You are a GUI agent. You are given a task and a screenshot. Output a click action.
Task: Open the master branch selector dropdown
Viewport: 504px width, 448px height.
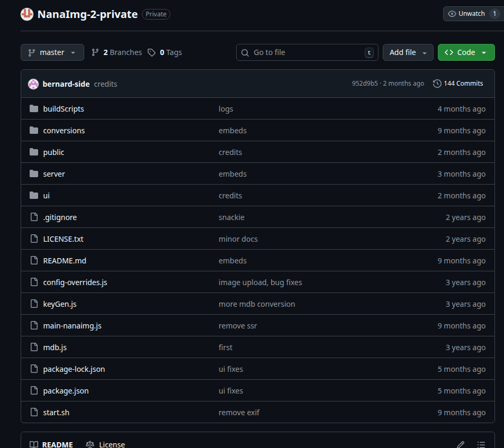(x=52, y=52)
